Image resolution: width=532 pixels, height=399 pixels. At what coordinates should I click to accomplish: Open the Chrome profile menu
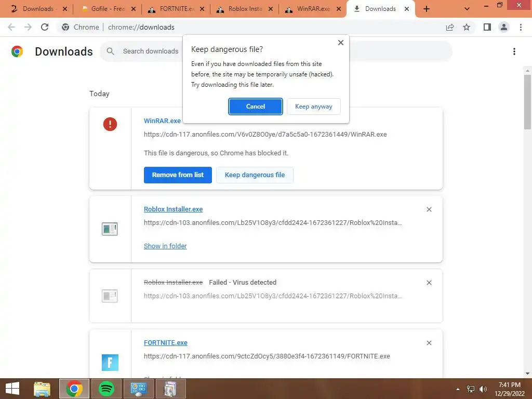tap(504, 27)
